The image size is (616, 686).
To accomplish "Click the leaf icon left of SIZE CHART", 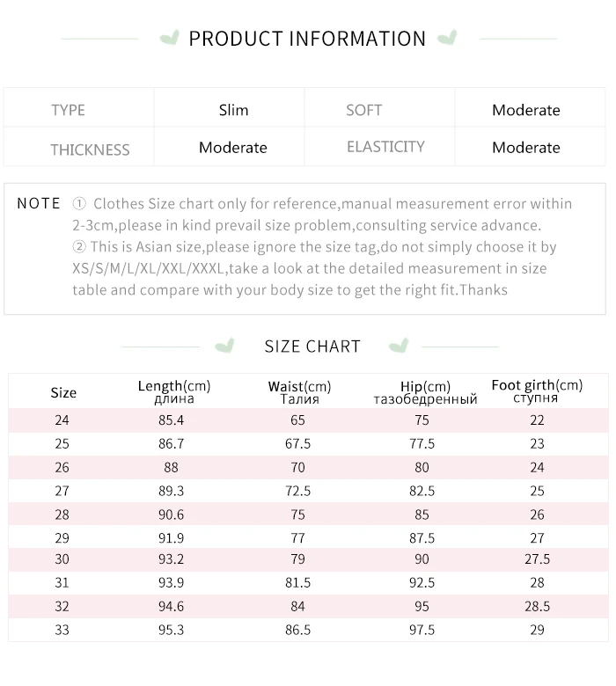I will point(224,346).
